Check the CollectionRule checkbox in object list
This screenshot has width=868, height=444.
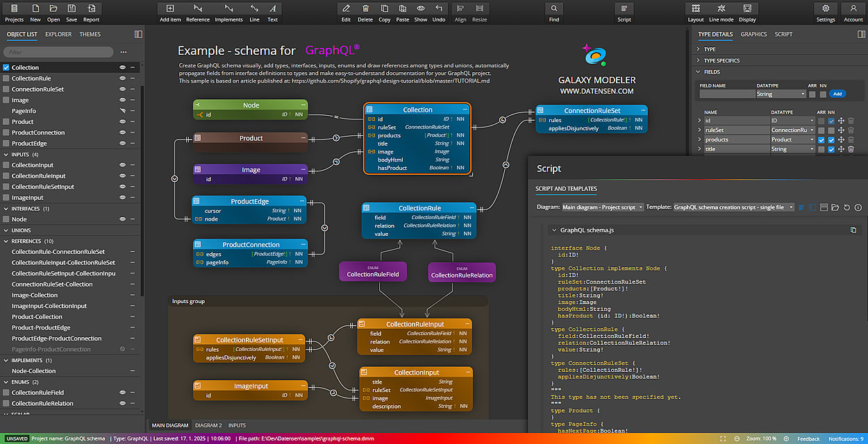[6, 78]
